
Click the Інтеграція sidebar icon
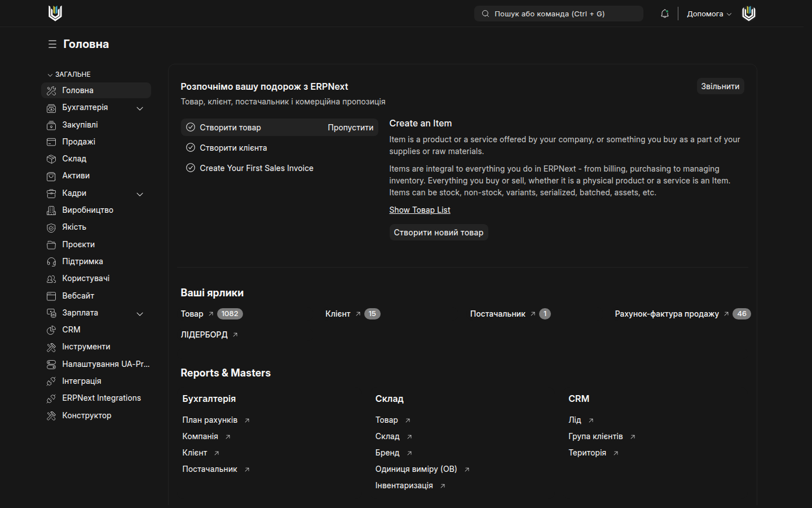(51, 382)
